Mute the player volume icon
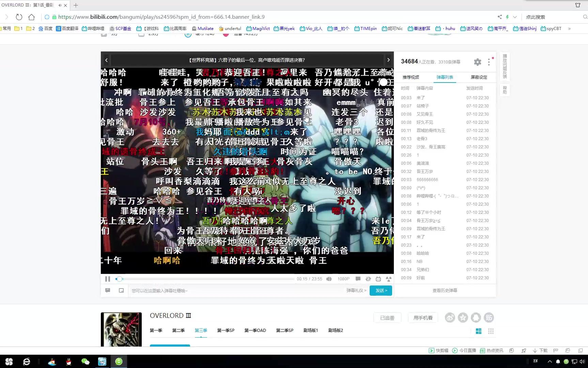 point(329,279)
